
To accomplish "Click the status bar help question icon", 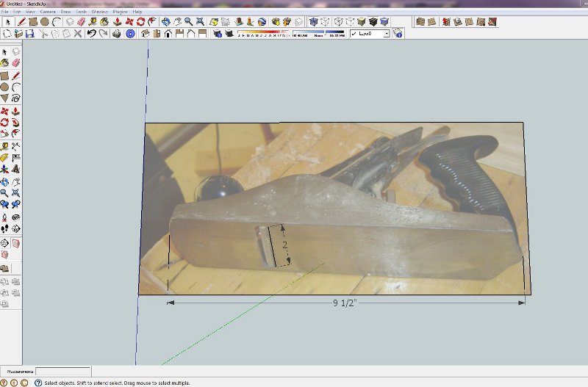I will pos(38,383).
